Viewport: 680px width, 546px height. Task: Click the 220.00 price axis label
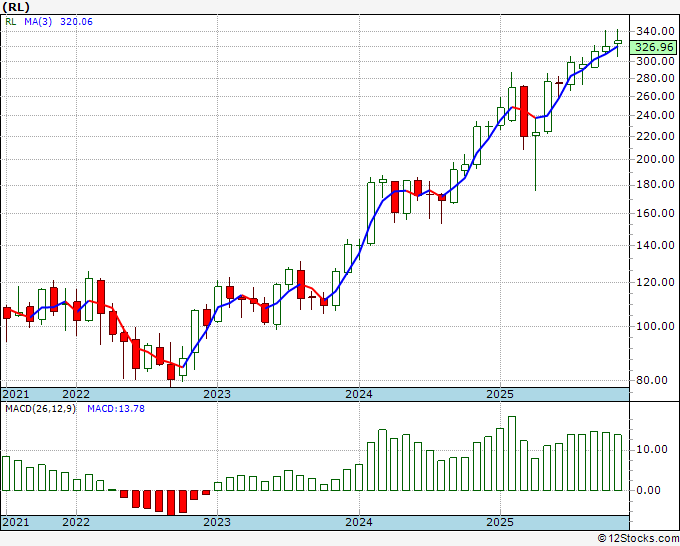pyautogui.click(x=655, y=136)
